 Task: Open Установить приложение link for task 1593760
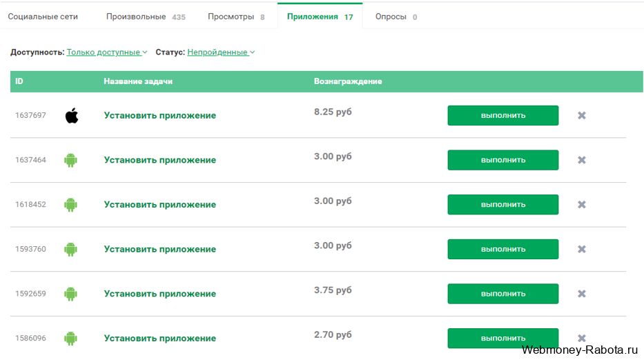point(159,249)
